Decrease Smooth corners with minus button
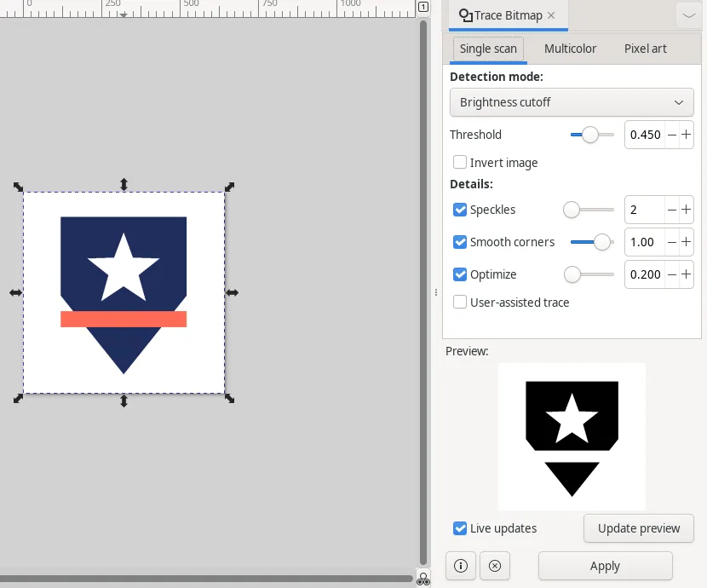The height and width of the screenshot is (588, 707). [x=672, y=242]
